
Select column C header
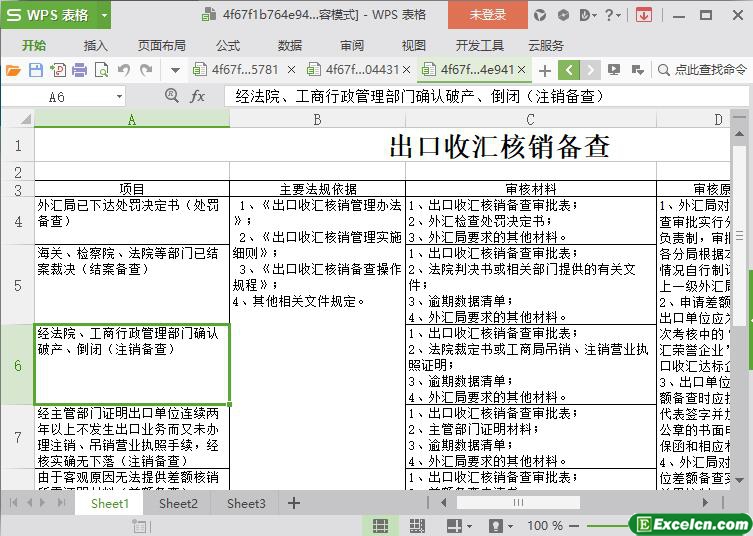(x=530, y=119)
